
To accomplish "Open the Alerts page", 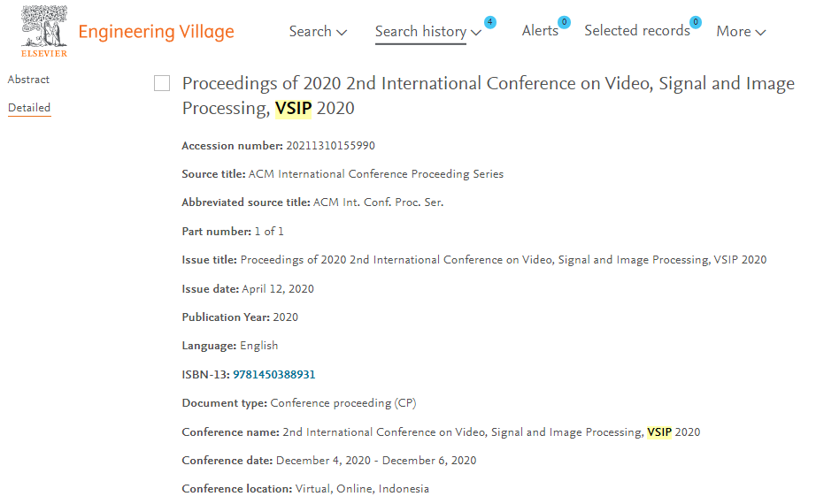I will (x=540, y=31).
